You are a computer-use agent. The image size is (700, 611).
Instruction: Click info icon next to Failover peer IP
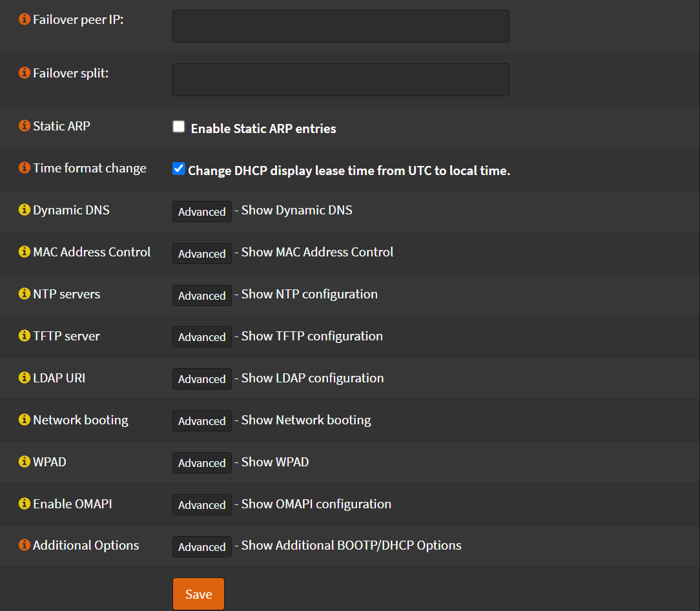tap(25, 19)
